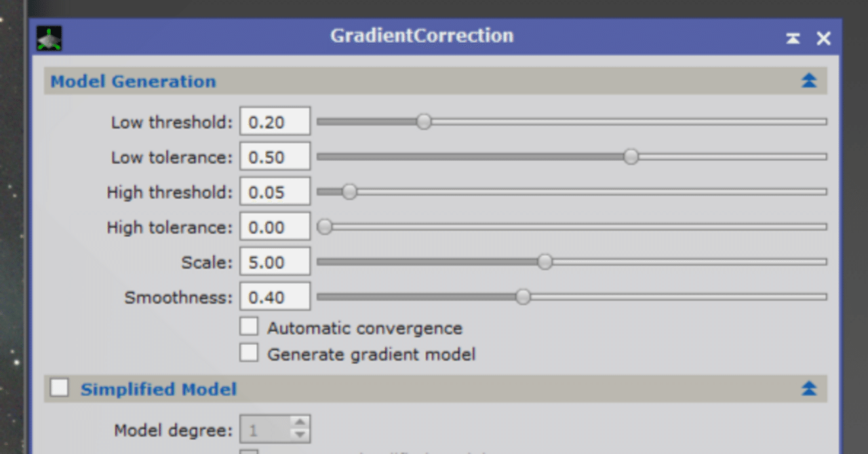Click the Smoothness slider handle
The image size is (868, 454).
[x=523, y=297]
